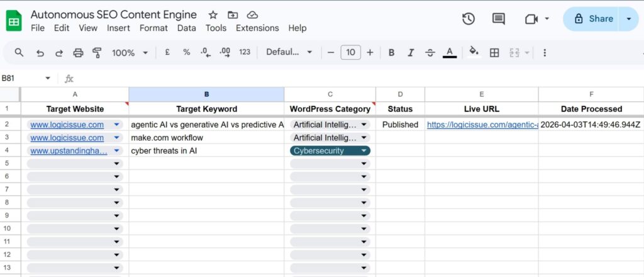Screen dimensions: 644x277
Task: Click the redo arrow
Action: pos(59,53)
